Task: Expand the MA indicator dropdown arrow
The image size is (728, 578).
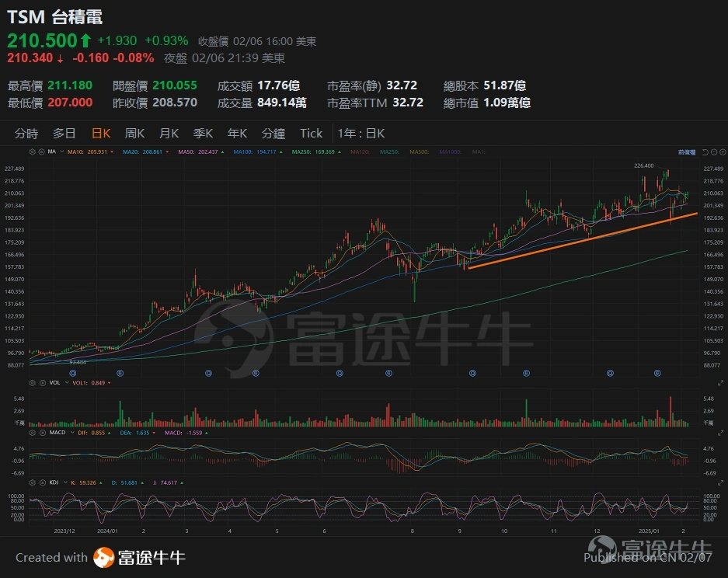Action: point(61,151)
